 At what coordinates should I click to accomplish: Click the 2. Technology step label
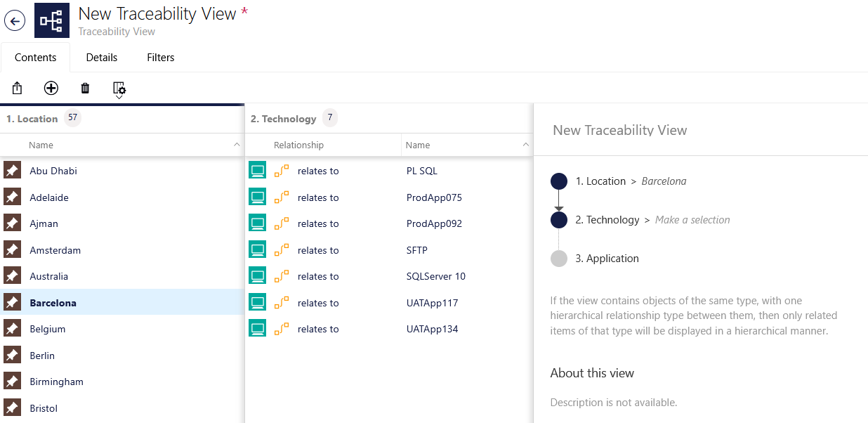[607, 220]
